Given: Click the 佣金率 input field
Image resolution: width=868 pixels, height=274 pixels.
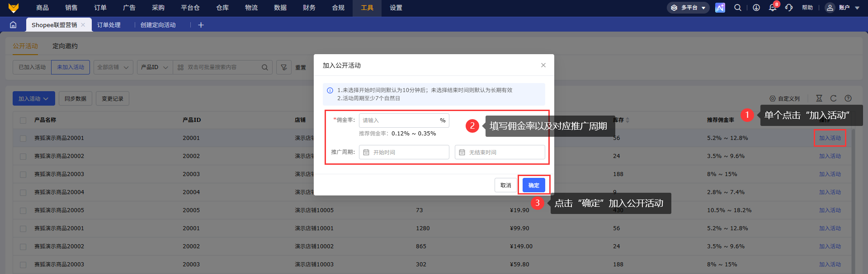Looking at the screenshot, I should (x=404, y=121).
